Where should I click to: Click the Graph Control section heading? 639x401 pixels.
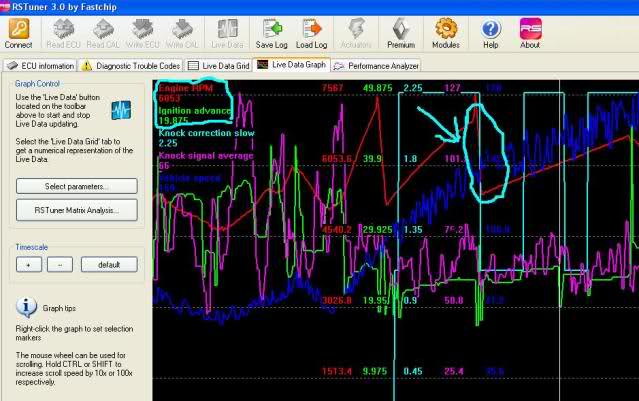tap(37, 84)
